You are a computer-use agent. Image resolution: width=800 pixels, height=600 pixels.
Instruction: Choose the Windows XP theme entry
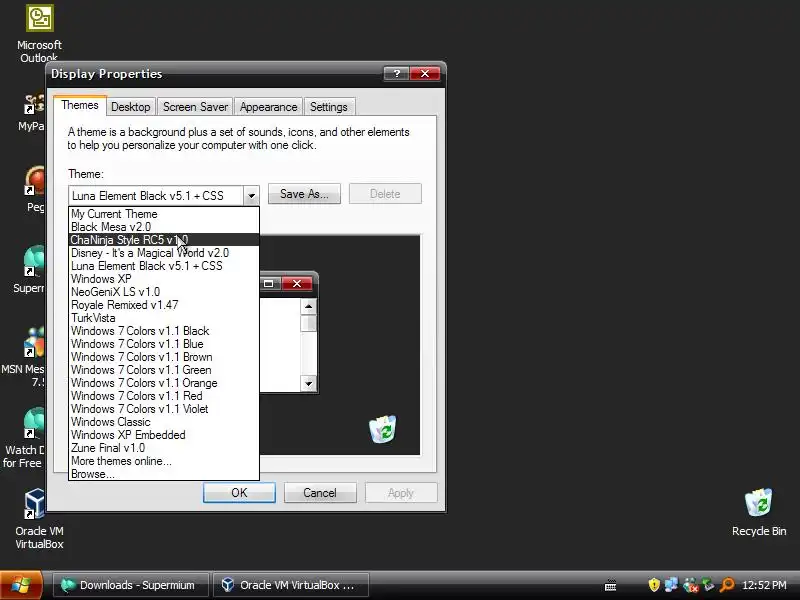[164, 279]
